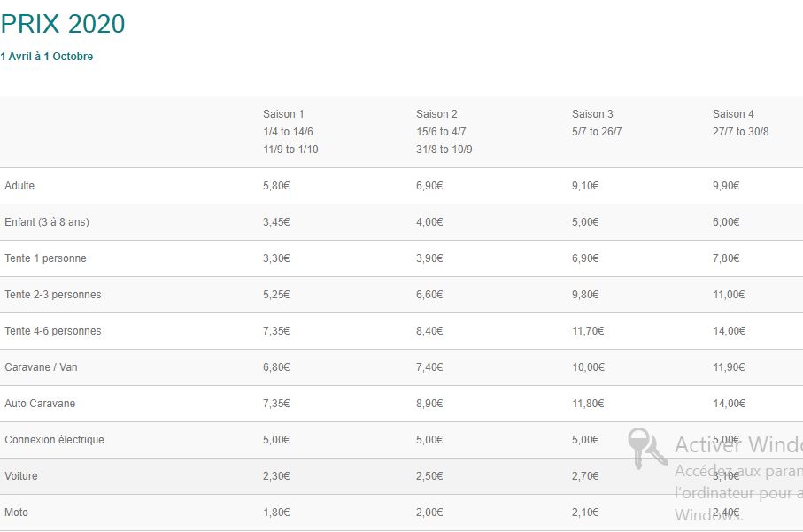Click the 'Caravane / Van' row label
Viewport: 803px width, 532px height.
[x=41, y=367]
